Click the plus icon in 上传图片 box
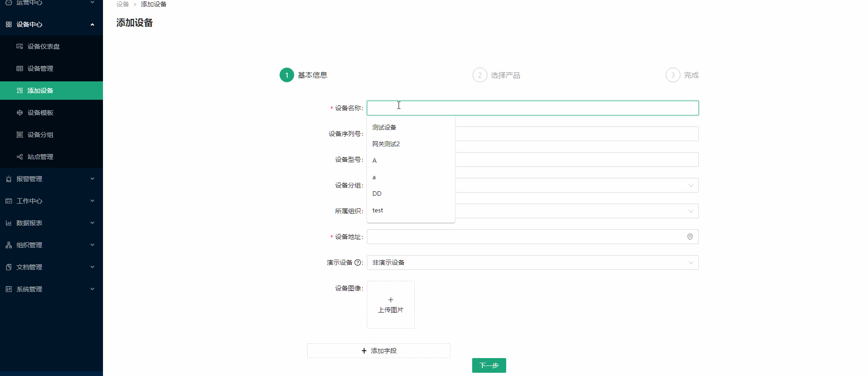The width and height of the screenshot is (868, 376). click(391, 300)
